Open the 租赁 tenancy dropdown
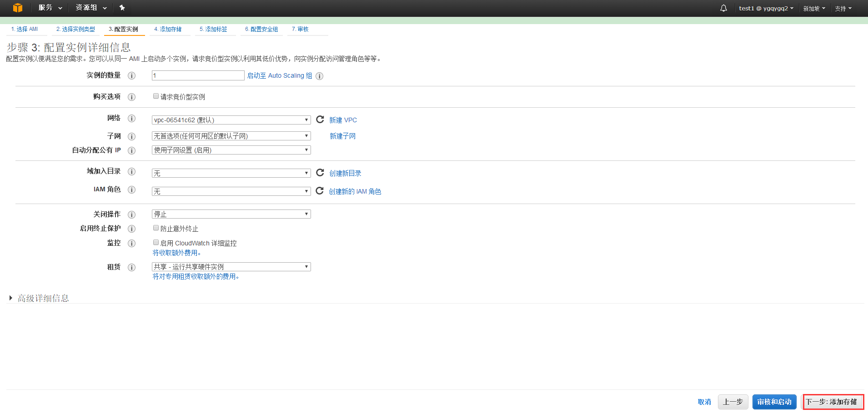 click(231, 267)
